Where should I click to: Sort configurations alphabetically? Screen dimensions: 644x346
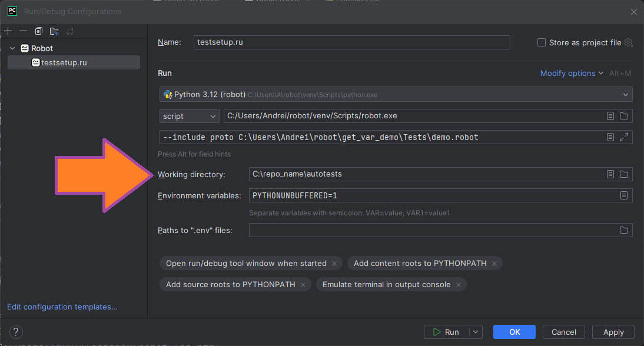[x=70, y=31]
